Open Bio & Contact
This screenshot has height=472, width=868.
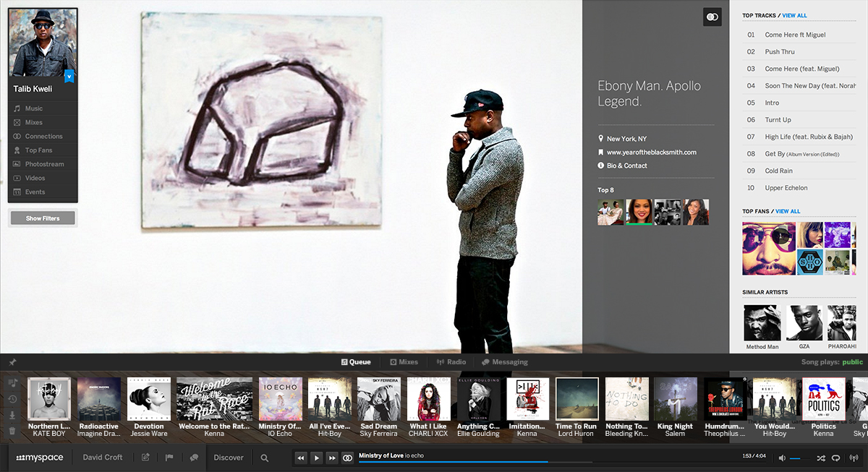[x=626, y=166]
